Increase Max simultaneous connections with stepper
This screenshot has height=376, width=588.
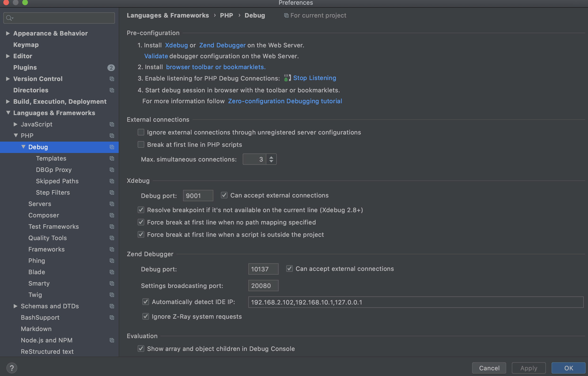(271, 157)
